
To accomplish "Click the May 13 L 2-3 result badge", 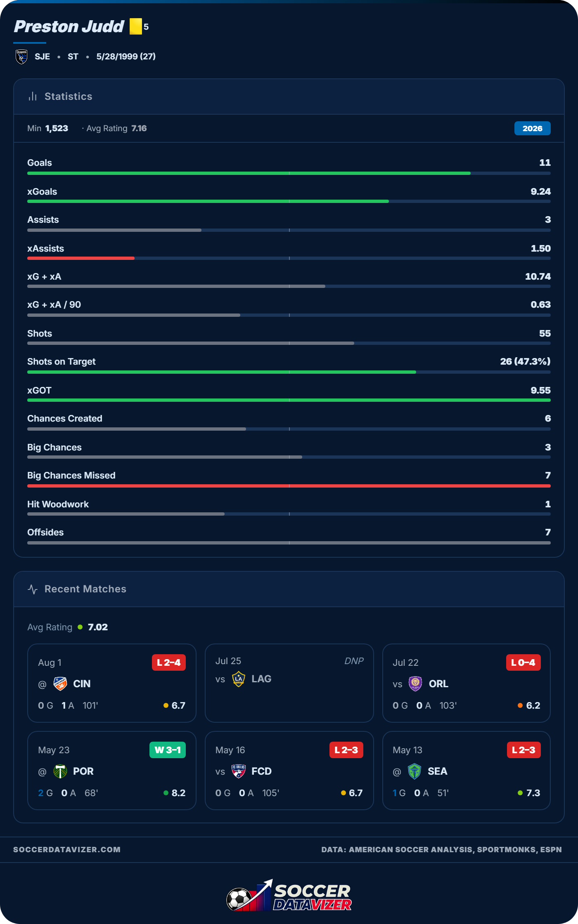I will point(524,750).
